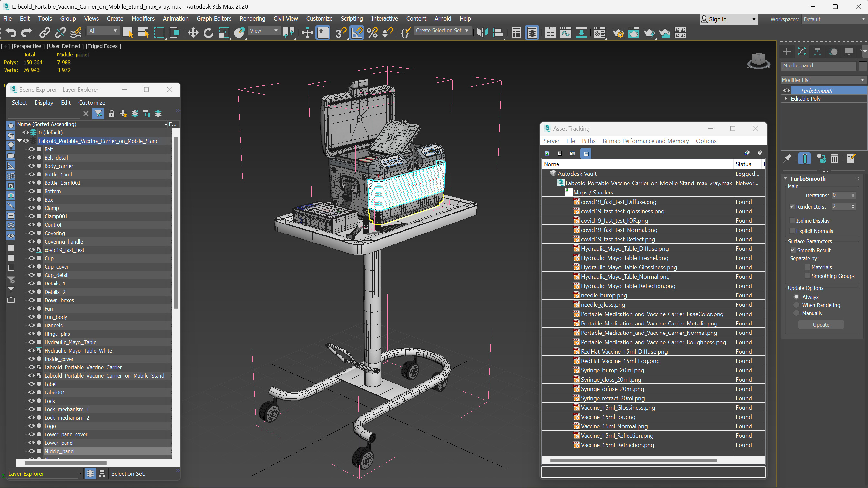Screen dimensions: 868x488
Task: Open the Sign In dropdown
Action: coord(729,19)
